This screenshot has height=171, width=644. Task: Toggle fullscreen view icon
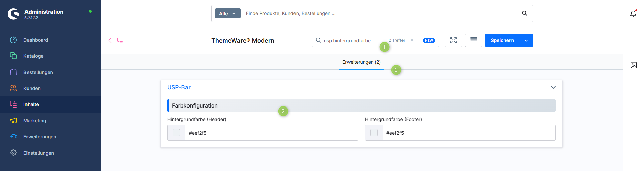point(453,40)
